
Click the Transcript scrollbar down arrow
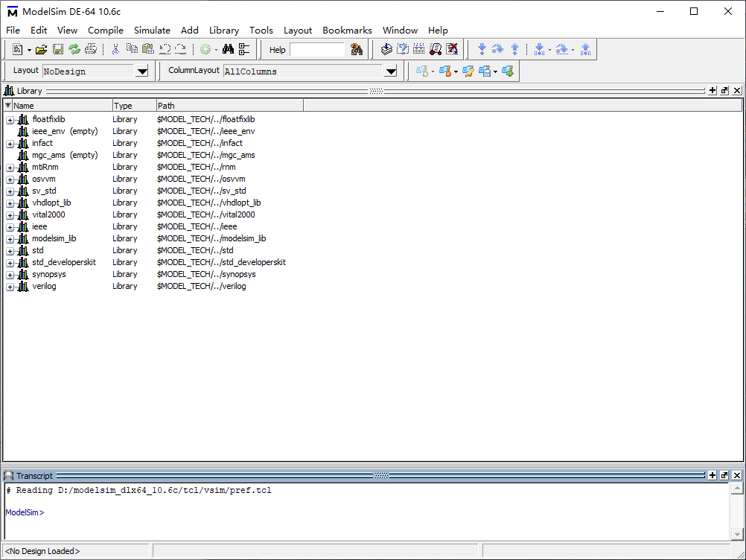pyautogui.click(x=737, y=534)
